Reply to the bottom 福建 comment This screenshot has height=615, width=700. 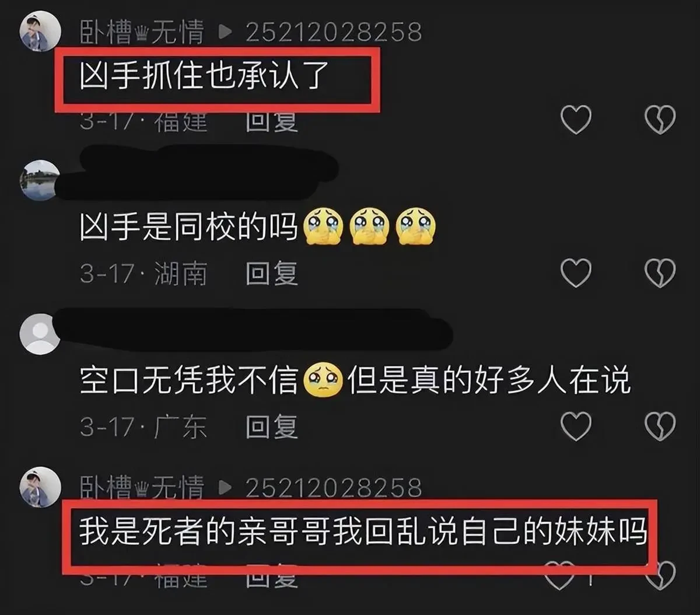pyautogui.click(x=272, y=578)
